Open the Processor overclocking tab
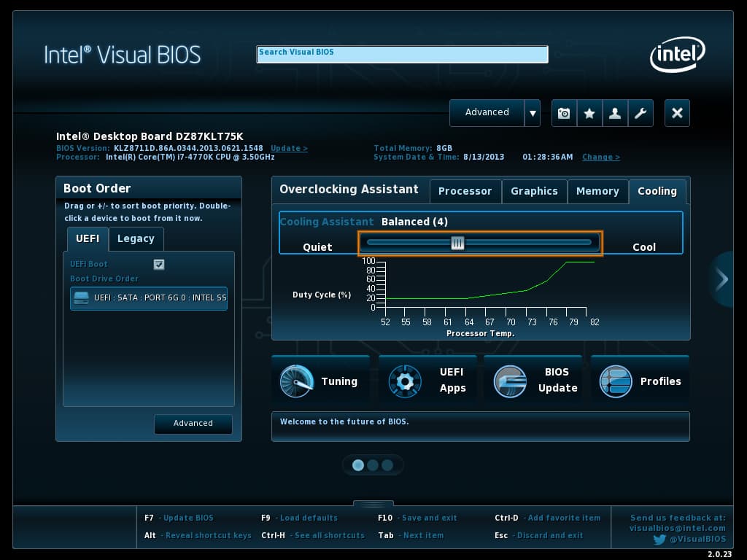The width and height of the screenshot is (747, 560). point(465,192)
